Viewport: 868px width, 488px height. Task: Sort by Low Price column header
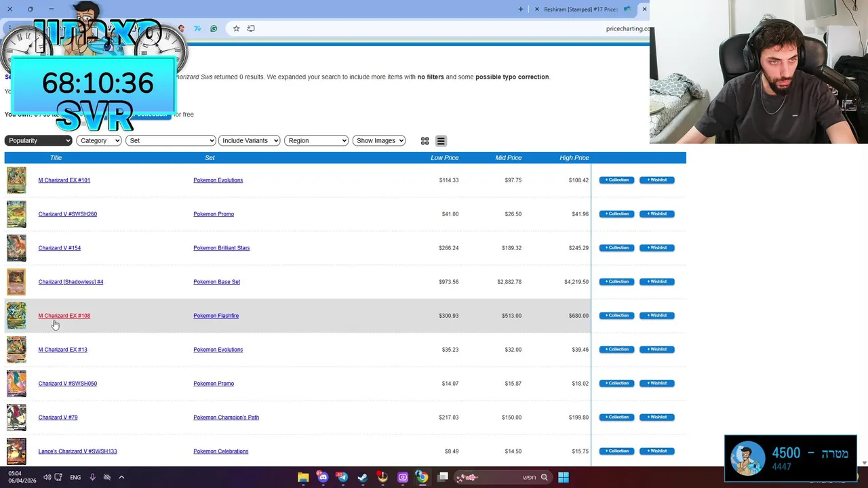pos(445,158)
